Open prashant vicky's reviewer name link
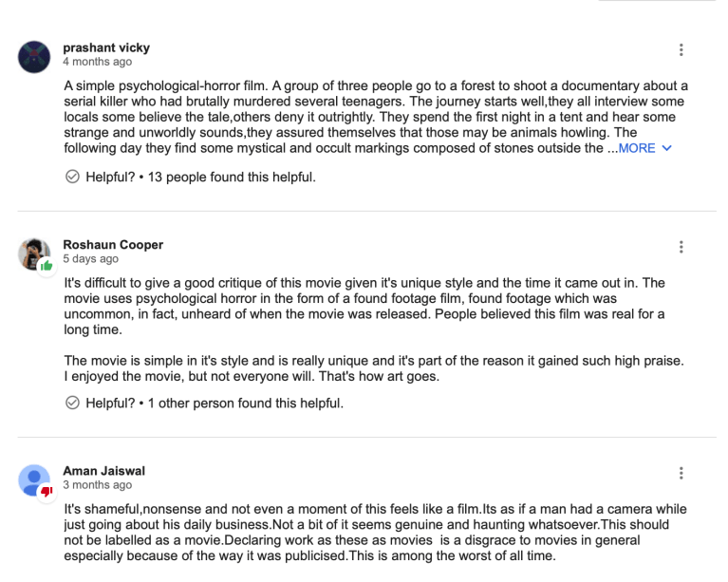The height and width of the screenshot is (582, 728). (x=106, y=47)
